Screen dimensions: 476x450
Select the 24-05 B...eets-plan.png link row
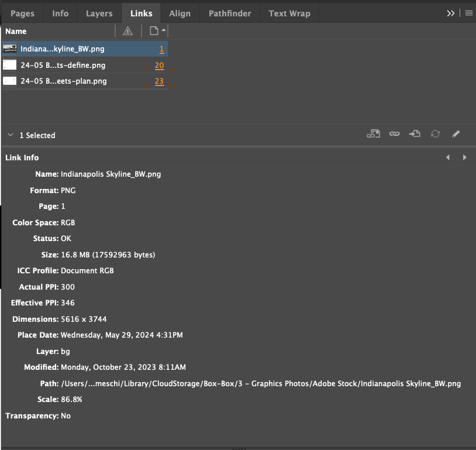pos(85,81)
